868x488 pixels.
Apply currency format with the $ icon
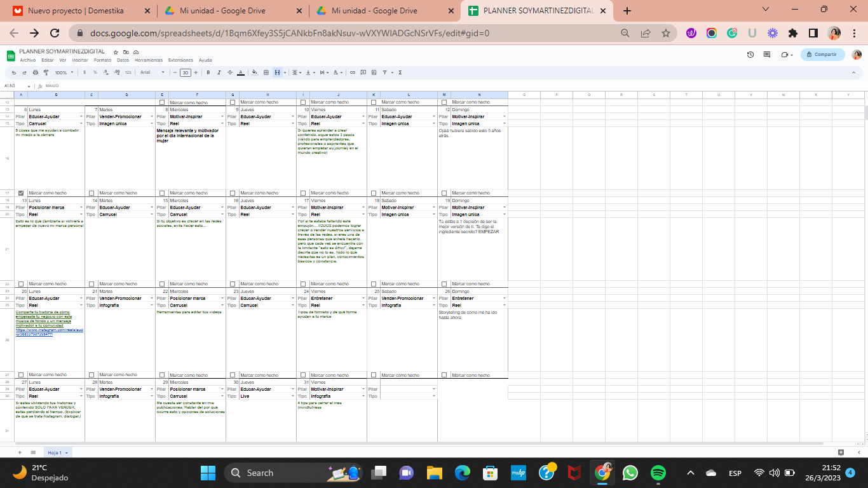(x=85, y=72)
